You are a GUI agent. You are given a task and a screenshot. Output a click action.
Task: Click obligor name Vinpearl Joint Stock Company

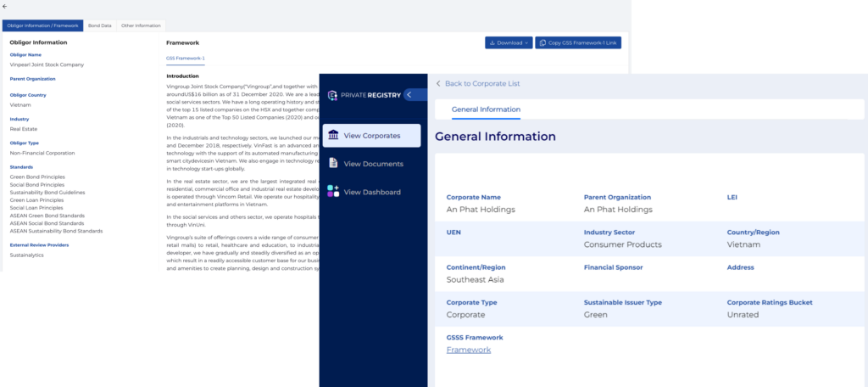point(47,64)
